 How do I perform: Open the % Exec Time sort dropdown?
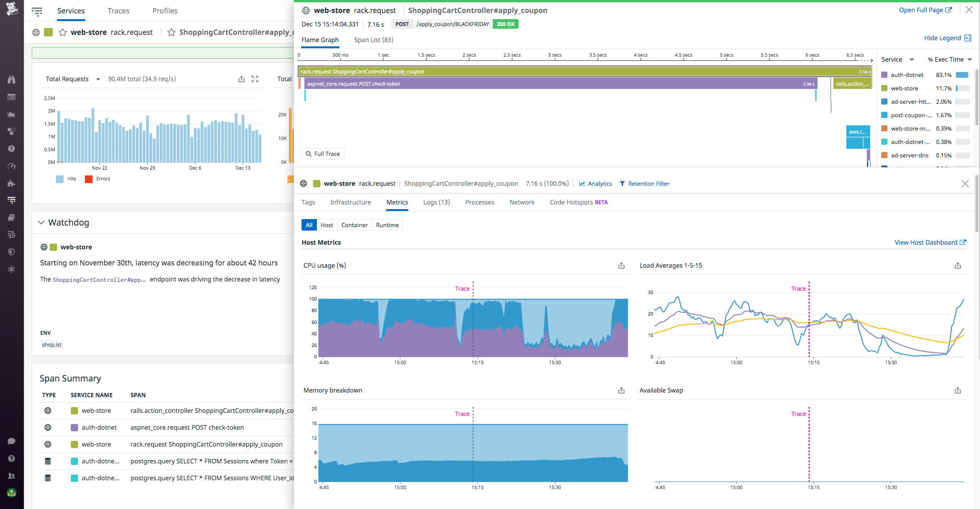969,59
